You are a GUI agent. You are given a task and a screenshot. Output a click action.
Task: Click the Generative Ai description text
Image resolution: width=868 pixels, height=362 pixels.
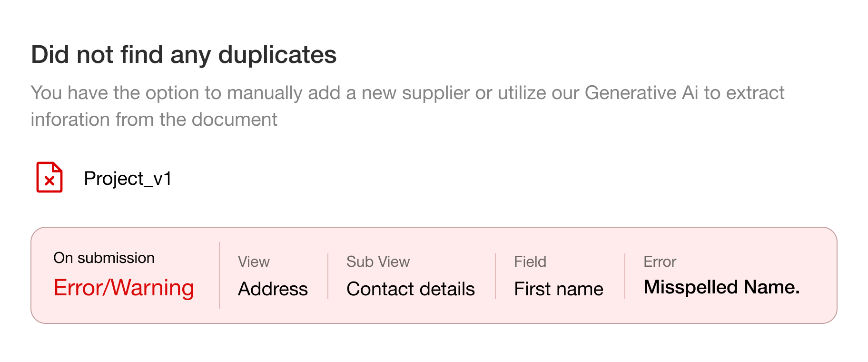(407, 93)
